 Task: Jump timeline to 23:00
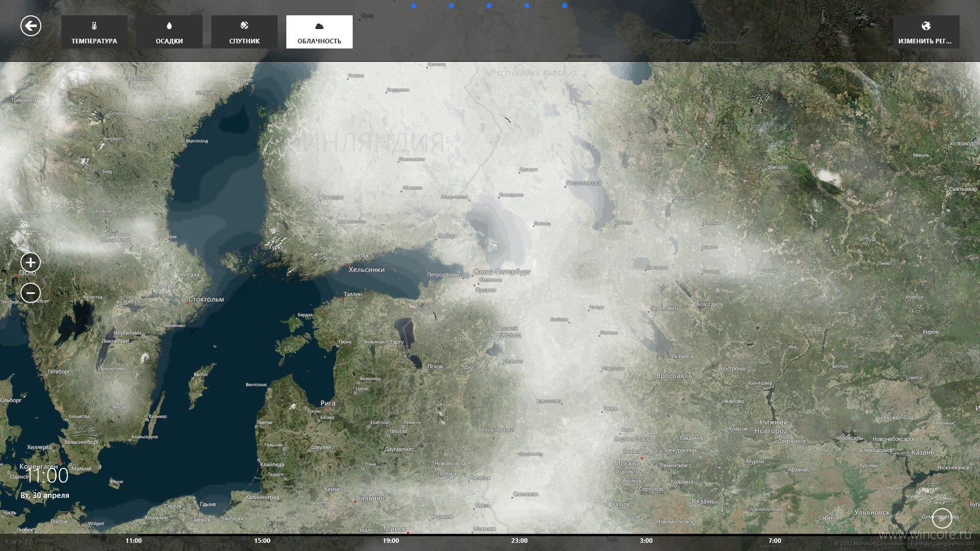[x=520, y=541]
